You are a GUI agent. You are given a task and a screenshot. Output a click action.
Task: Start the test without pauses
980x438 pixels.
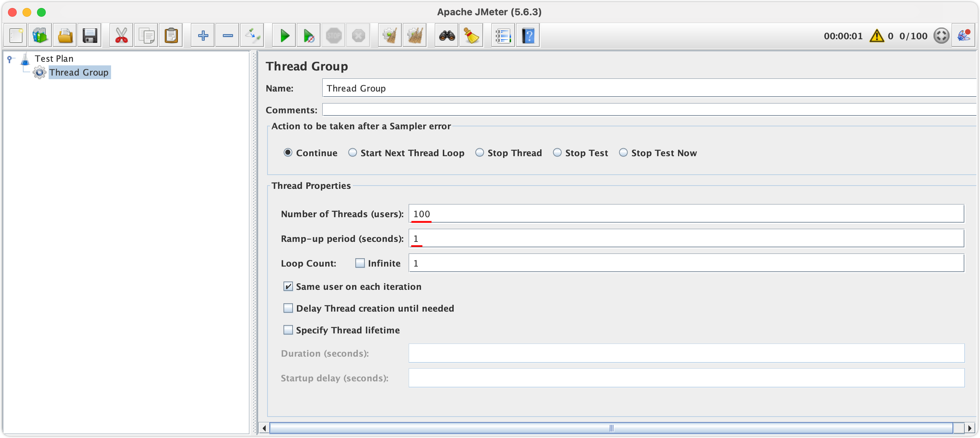pos(308,35)
